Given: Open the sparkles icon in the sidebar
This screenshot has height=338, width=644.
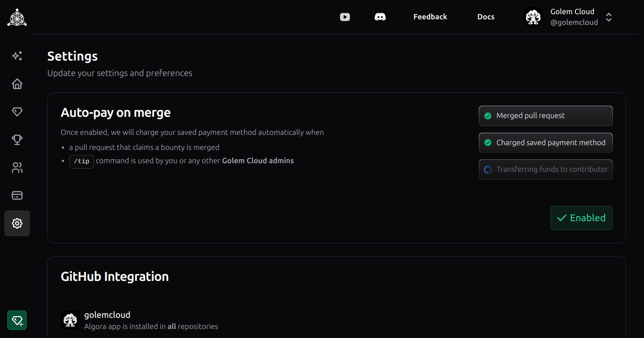Looking at the screenshot, I should [17, 56].
